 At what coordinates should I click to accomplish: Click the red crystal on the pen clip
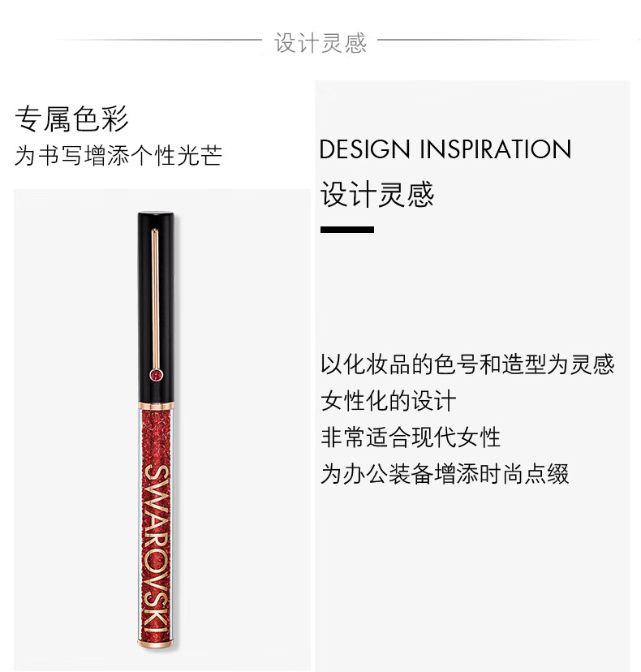156,375
